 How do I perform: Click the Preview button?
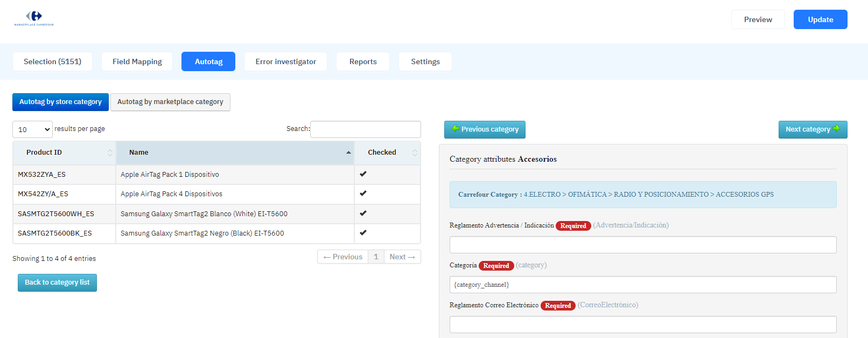coord(758,19)
